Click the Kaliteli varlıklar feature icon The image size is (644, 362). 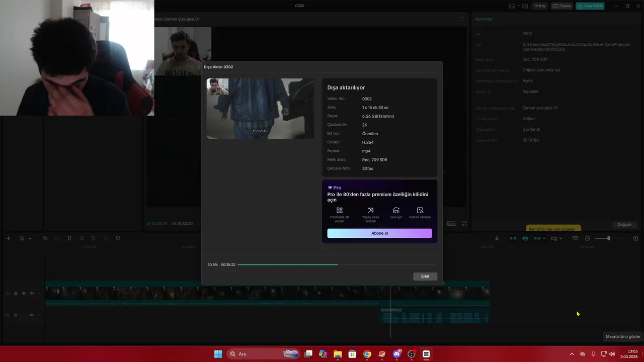[420, 211]
